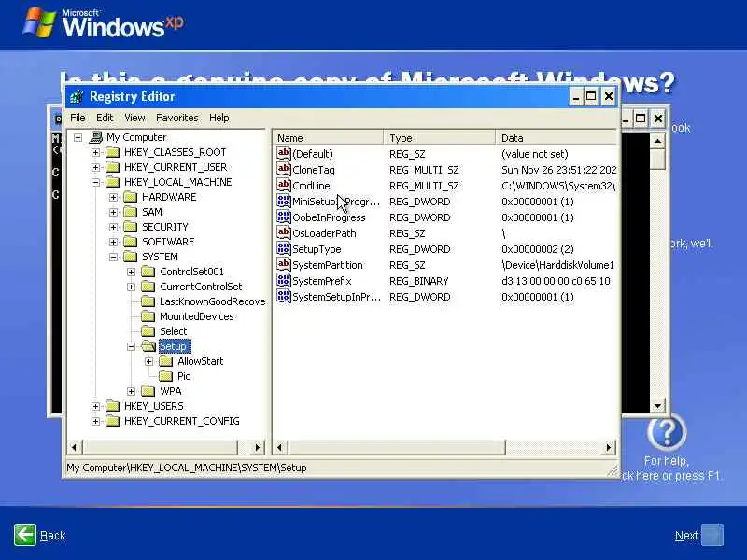Open the Edit menu
Viewport: 747px width, 560px height.
(105, 118)
